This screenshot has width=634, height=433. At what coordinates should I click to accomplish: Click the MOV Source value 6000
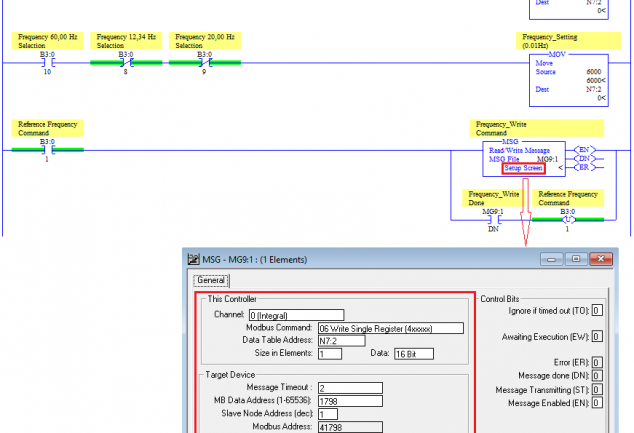click(594, 72)
